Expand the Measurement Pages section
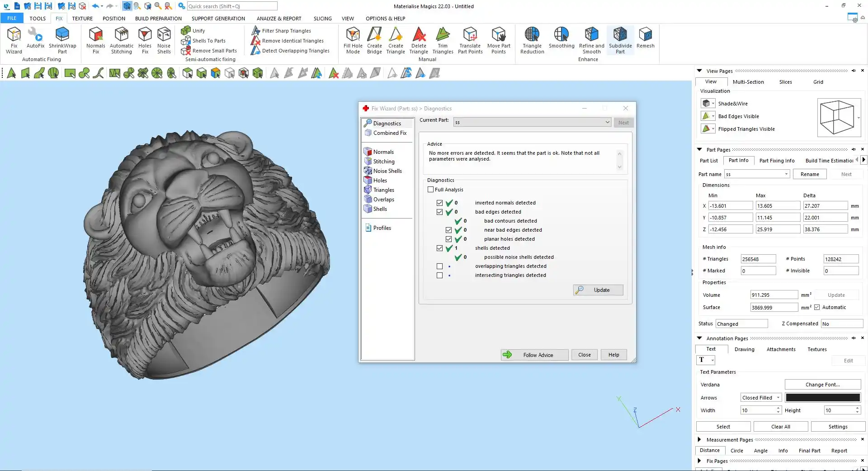Image resolution: width=868 pixels, height=471 pixels. coord(699,439)
